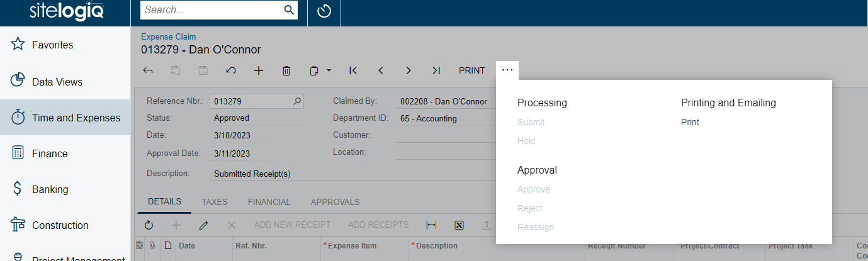Focus the Search input field
The width and height of the screenshot is (868, 261).
click(211, 10)
